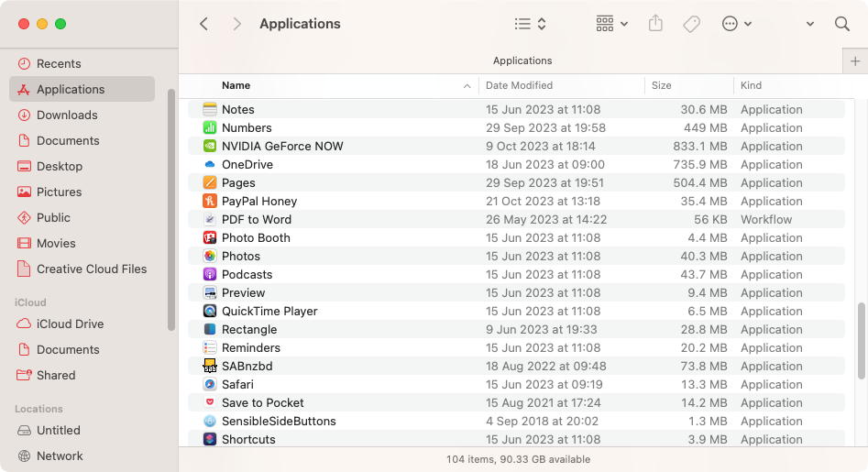
Task: Click the Edit Tags toolbar icon
Action: 691,24
